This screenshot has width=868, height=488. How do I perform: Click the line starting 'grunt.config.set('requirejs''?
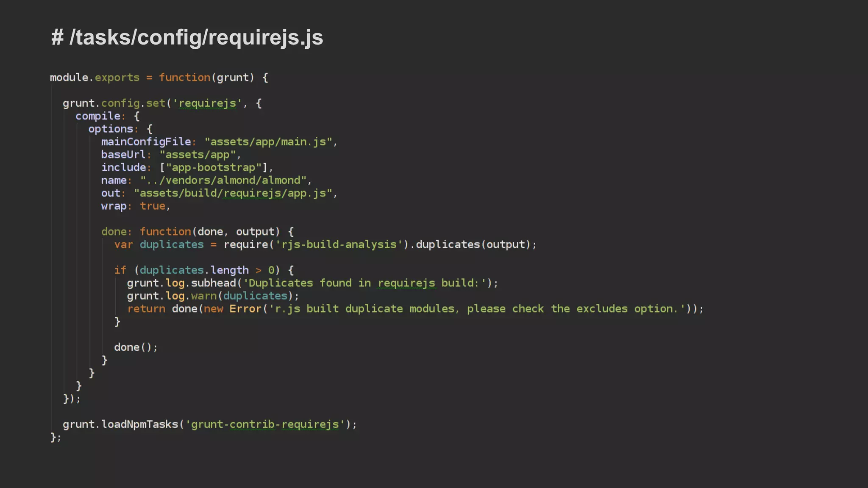162,103
